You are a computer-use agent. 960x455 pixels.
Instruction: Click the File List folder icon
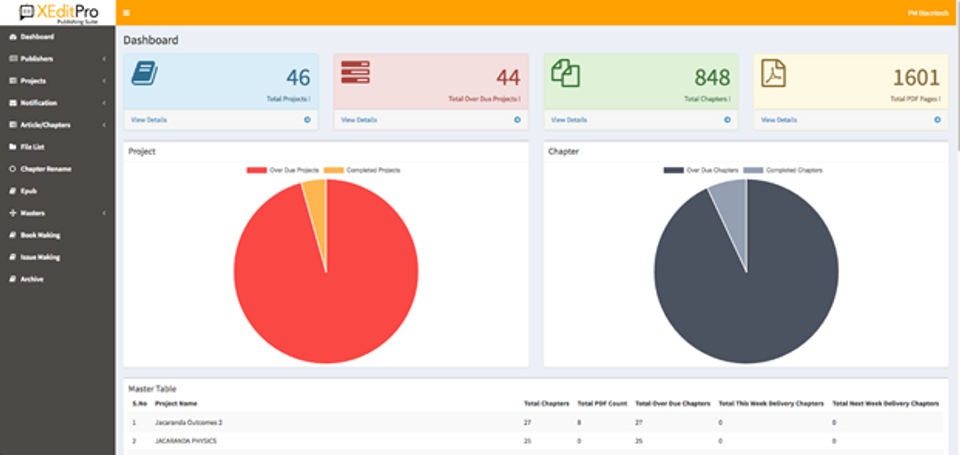tap(13, 147)
